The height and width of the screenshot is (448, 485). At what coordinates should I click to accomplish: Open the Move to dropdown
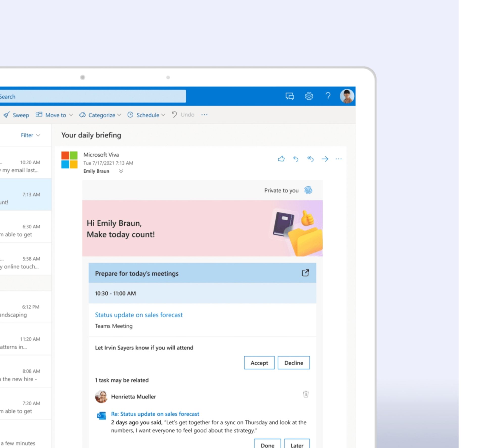click(x=54, y=115)
